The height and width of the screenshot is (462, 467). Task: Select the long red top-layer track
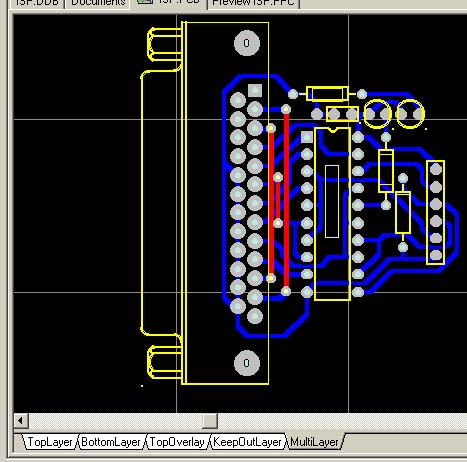pyautogui.click(x=286, y=200)
